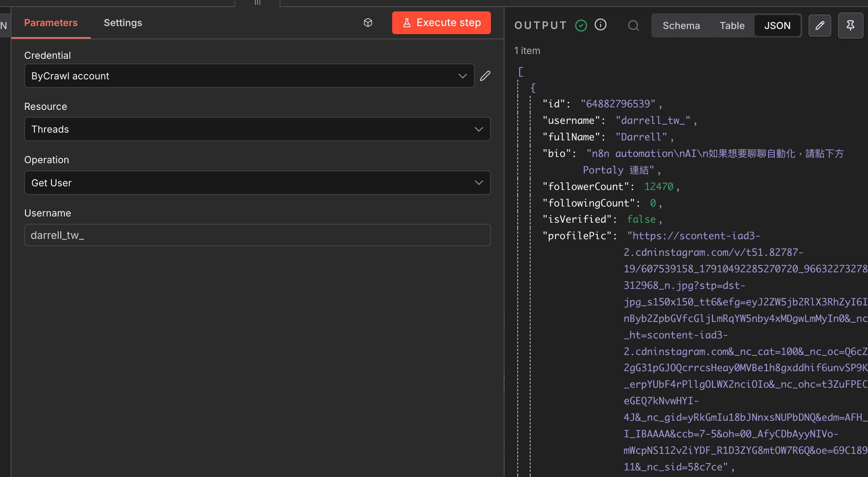Click the flask icon inside Execute step
This screenshot has width=868, height=477.
(x=407, y=22)
